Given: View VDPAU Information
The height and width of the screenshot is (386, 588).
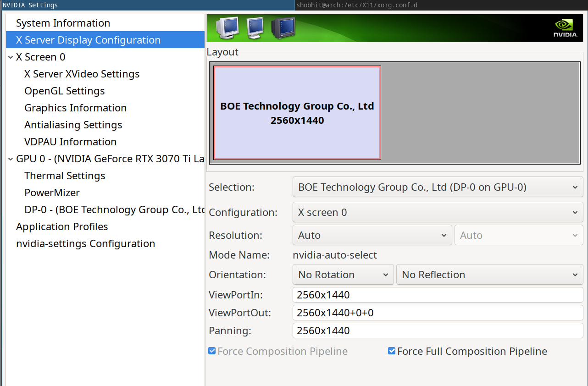Looking at the screenshot, I should click(x=71, y=142).
